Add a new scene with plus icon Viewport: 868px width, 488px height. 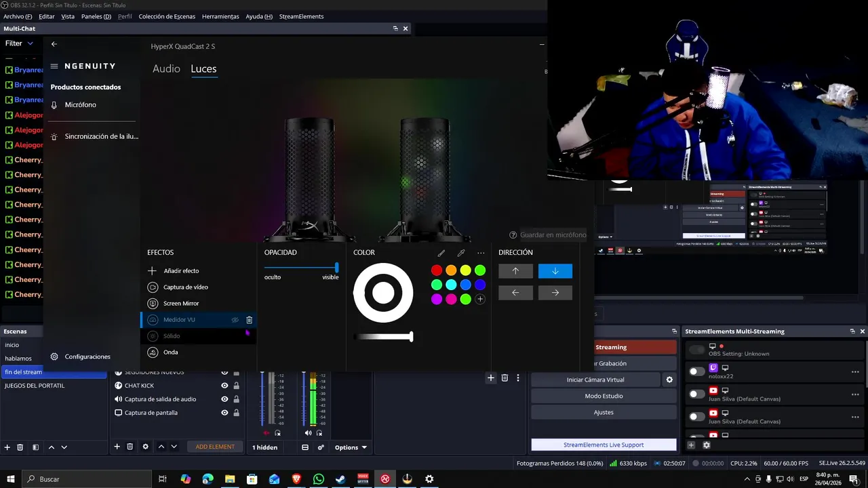point(7,447)
